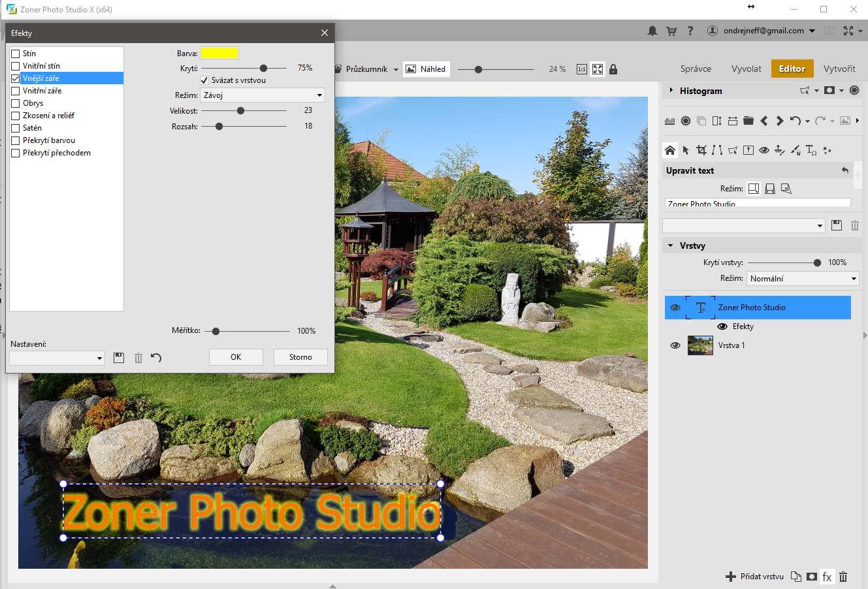The width and height of the screenshot is (868, 589).
Task: Open the open-file folder icon
Action: click(x=748, y=121)
